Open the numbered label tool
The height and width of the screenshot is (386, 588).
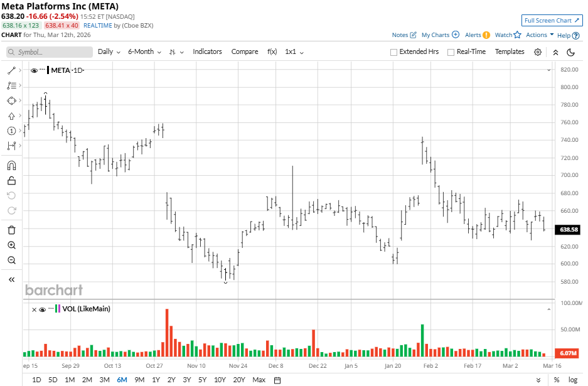(11, 131)
